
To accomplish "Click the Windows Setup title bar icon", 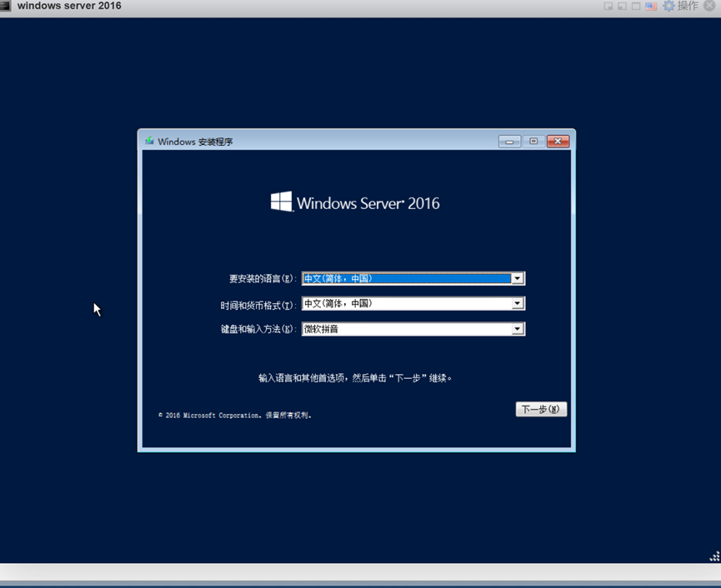I will tap(149, 141).
